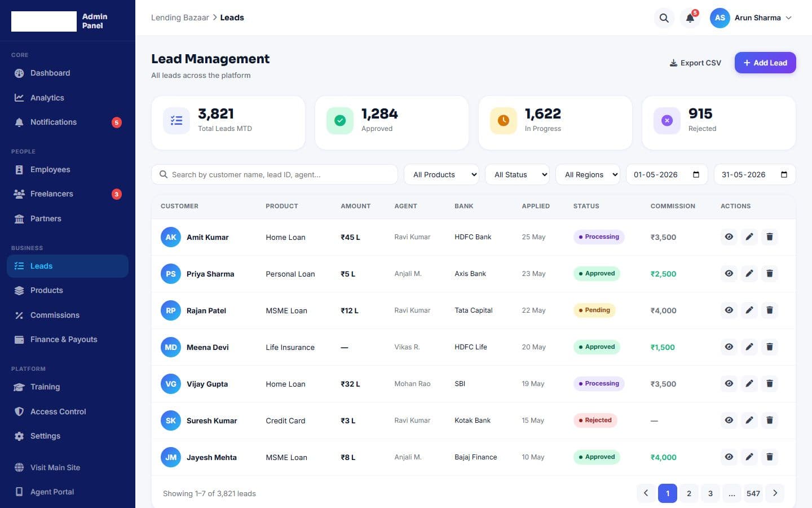This screenshot has height=508, width=812.
Task: Delete Jayesh Mehta's lead
Action: 770,457
